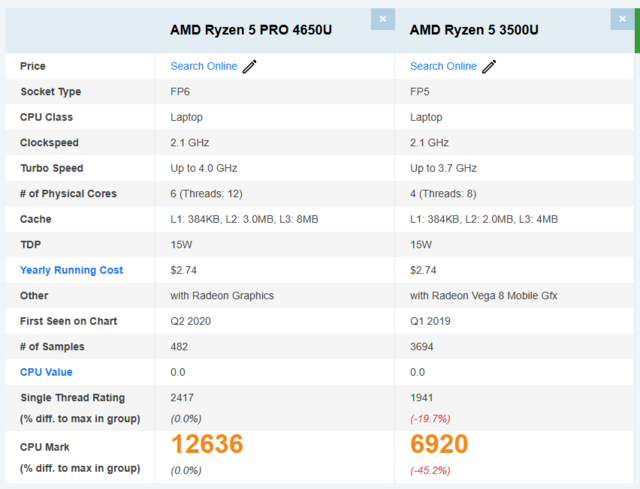Image resolution: width=640 pixels, height=489 pixels.
Task: Click the Price row label
Action: click(x=33, y=66)
